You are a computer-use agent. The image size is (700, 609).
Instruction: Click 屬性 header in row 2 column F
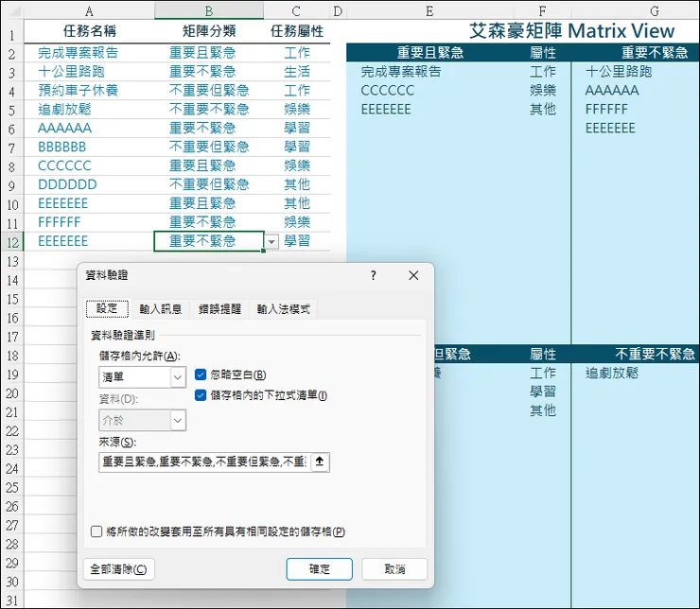(542, 53)
